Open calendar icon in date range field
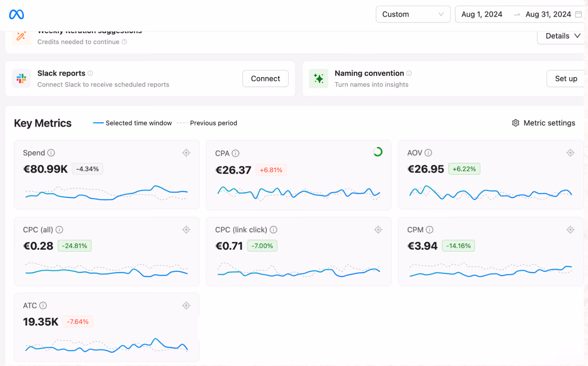Screen dimensions: 588x366 click(x=579, y=14)
